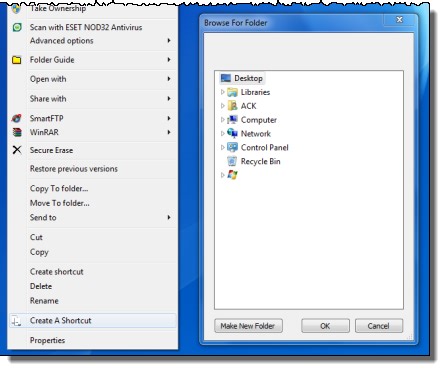Click the Desktop monitor icon in the tree
The width and height of the screenshot is (446, 372).
click(x=226, y=78)
